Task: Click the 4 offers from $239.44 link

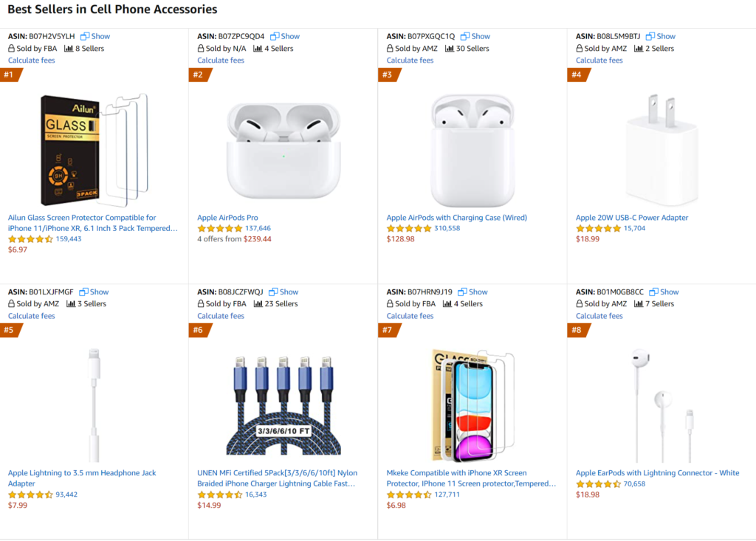Action: pos(234,239)
